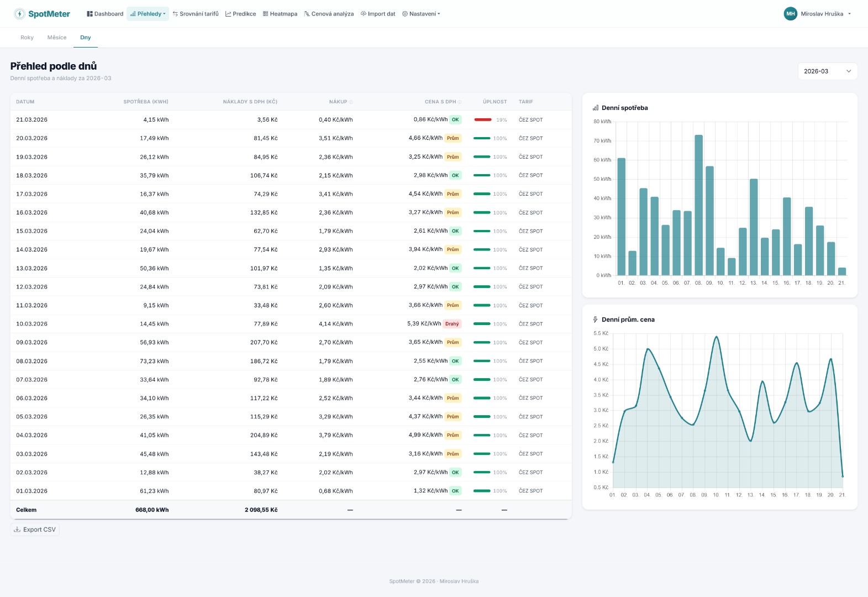Click the tallest bar for day 08 in chart

(698, 205)
